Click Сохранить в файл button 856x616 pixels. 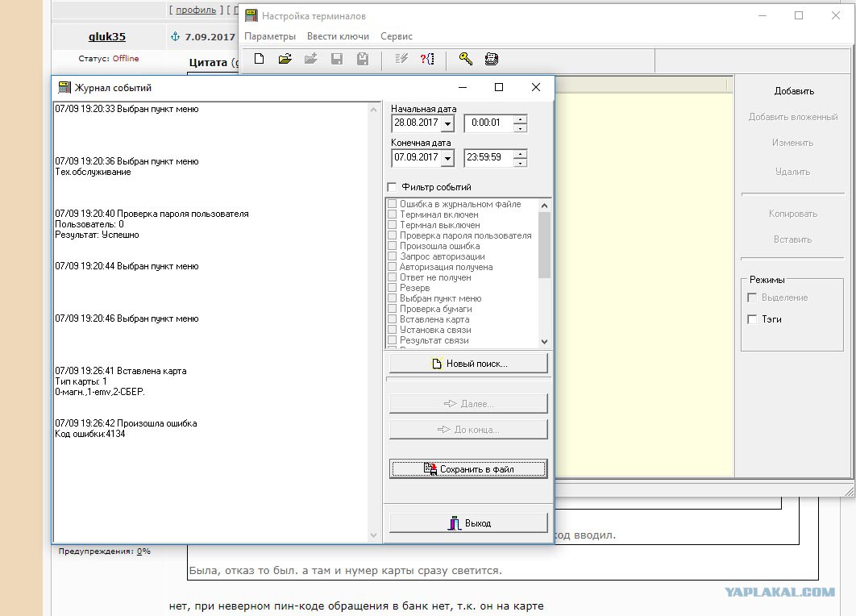coord(468,469)
